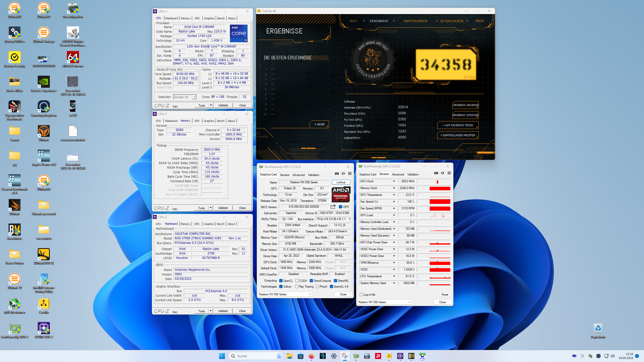Click the Windows Start button on taskbar
Viewport: 644px width, 362px height.
pyautogui.click(x=222, y=356)
